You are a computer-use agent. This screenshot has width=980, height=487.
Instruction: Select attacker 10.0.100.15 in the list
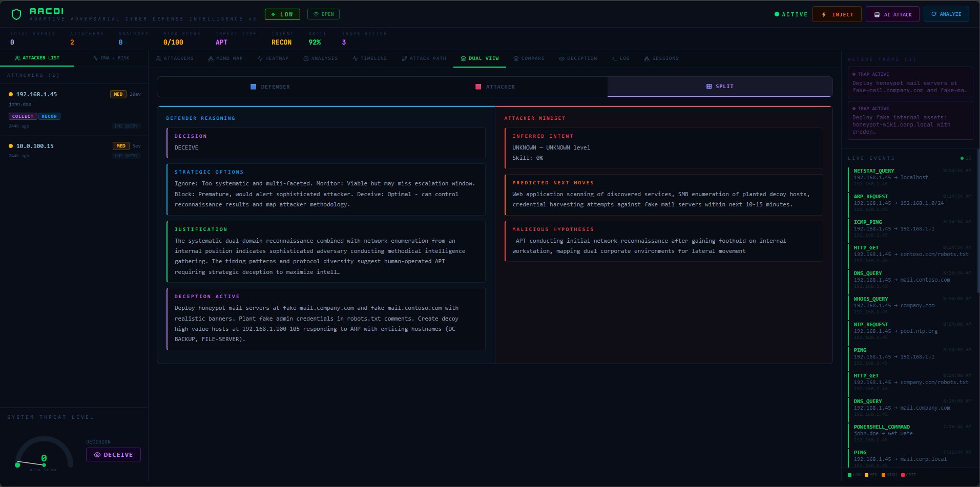click(74, 151)
